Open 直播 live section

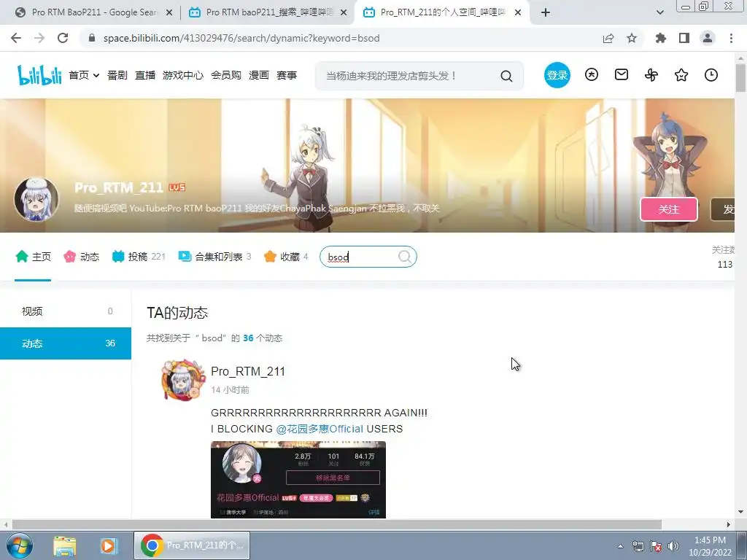(x=145, y=75)
